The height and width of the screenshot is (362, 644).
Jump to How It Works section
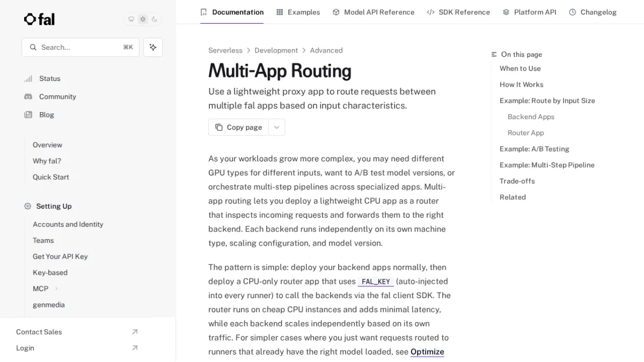[x=522, y=85]
